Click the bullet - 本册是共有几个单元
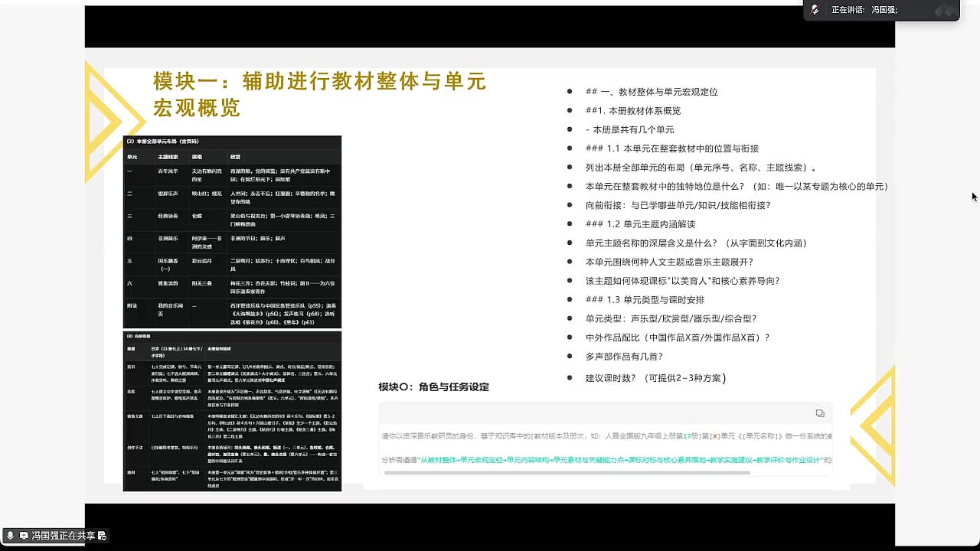The height and width of the screenshot is (551, 980). (629, 129)
